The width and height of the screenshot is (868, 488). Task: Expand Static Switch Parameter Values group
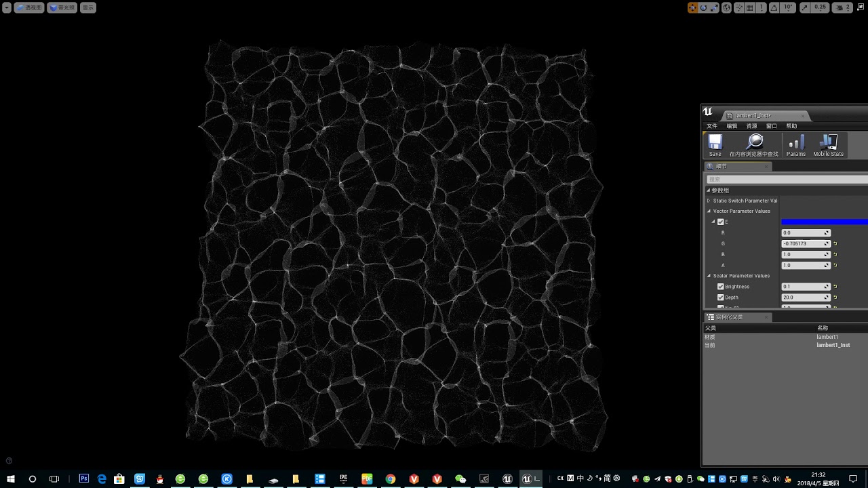click(709, 201)
